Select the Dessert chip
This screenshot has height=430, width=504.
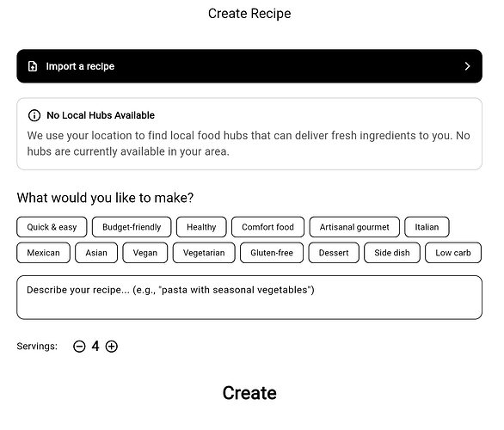pyautogui.click(x=334, y=253)
